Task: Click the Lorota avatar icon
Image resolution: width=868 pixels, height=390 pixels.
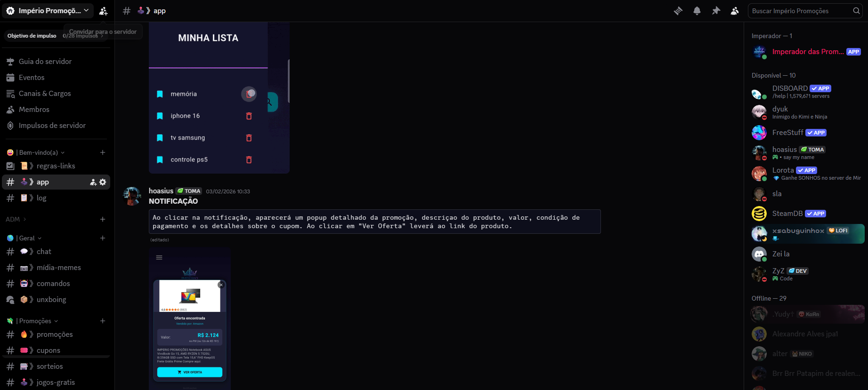Action: [759, 174]
